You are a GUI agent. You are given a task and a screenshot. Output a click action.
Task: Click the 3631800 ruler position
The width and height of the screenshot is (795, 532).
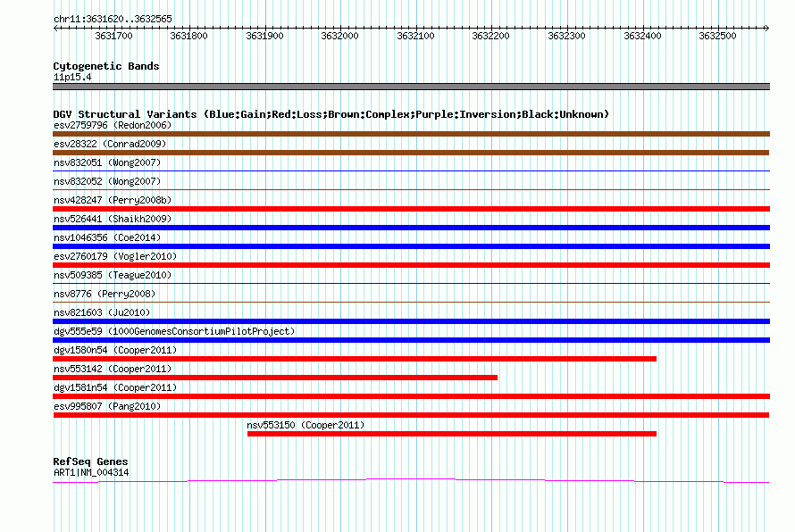tap(188, 36)
